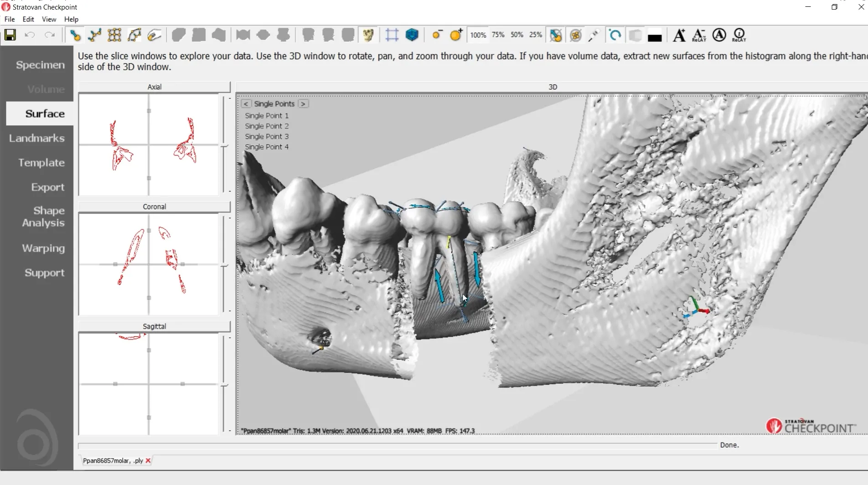Select the single point landmark tool
The height and width of the screenshot is (485, 868).
(x=75, y=35)
